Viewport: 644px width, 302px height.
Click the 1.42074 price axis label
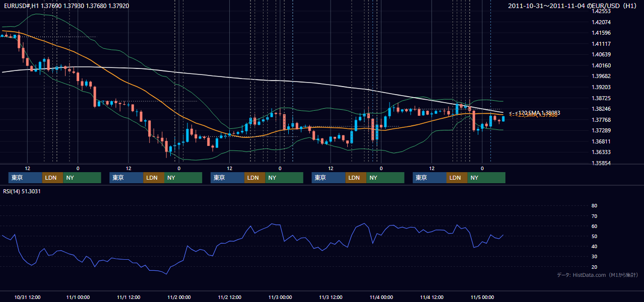[x=601, y=22]
